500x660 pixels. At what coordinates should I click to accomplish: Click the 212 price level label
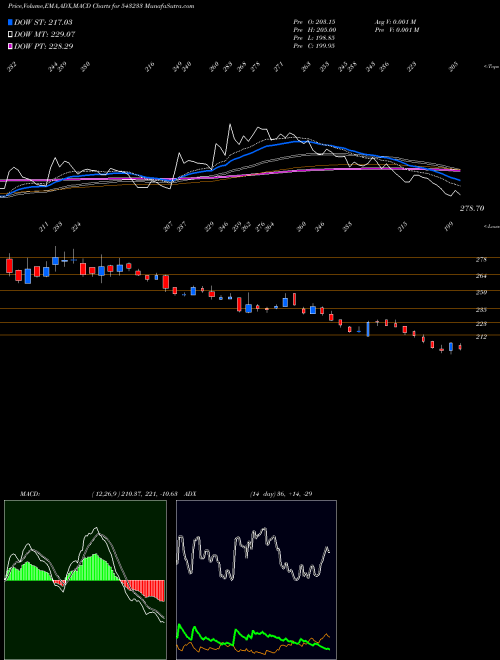(x=481, y=337)
